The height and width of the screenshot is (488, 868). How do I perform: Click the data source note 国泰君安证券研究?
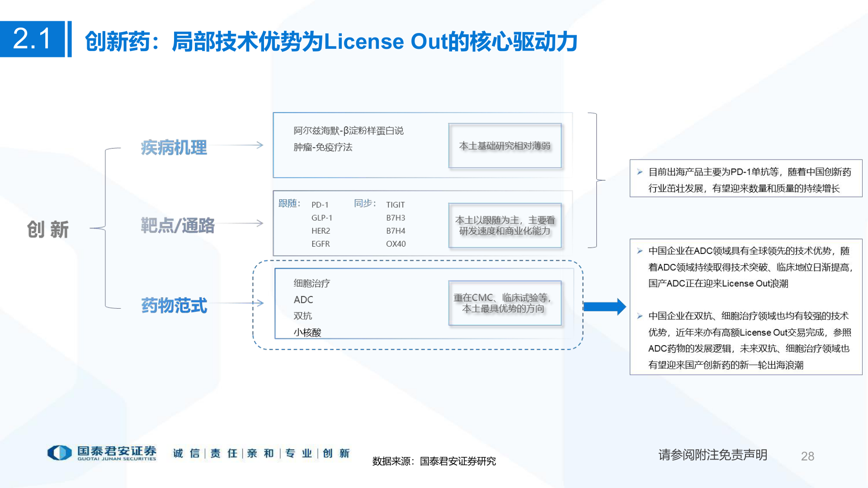click(434, 461)
